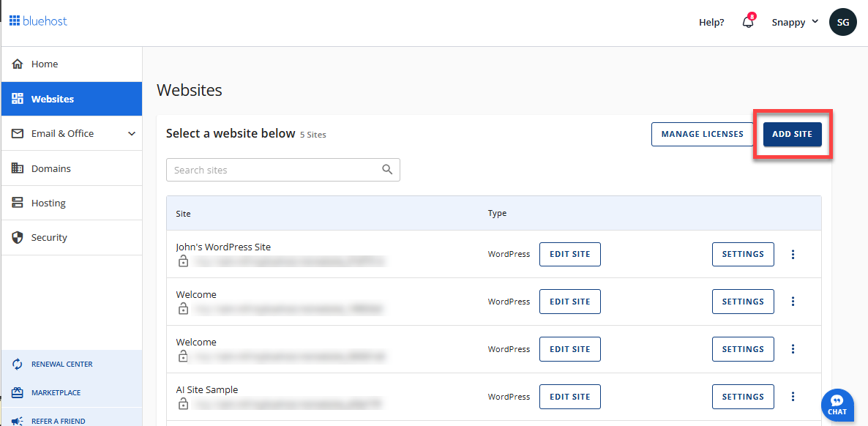Screen dimensions: 868x426
Task: Click the Security shield icon
Action: 17,238
